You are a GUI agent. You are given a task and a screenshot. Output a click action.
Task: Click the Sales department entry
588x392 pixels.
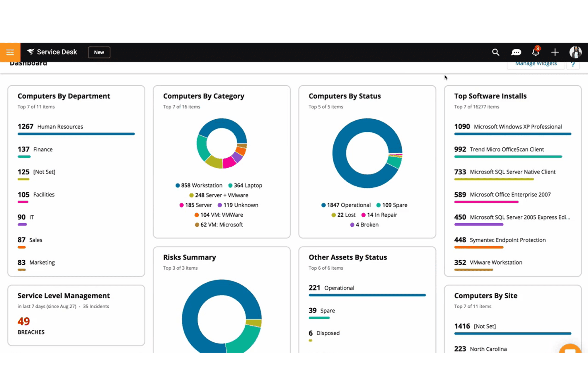click(x=76, y=243)
